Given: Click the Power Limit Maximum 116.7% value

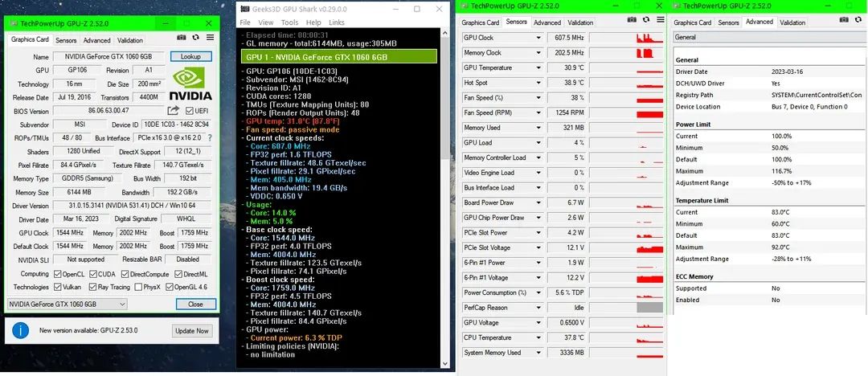Looking at the screenshot, I should [782, 171].
